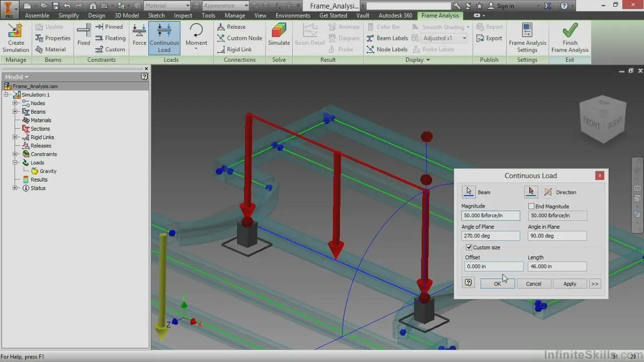Open the Autodesk 360 tab
Image resolution: width=644 pixels, height=362 pixels.
395,16
